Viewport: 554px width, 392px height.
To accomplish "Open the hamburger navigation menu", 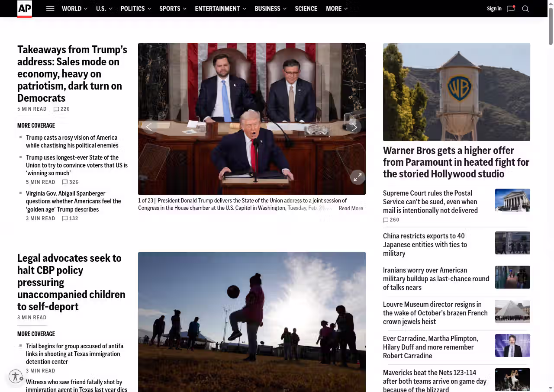I will click(50, 9).
